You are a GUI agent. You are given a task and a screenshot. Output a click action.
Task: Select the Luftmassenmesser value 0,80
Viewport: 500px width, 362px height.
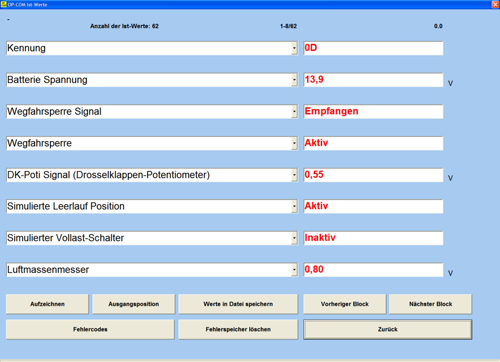[x=373, y=270]
